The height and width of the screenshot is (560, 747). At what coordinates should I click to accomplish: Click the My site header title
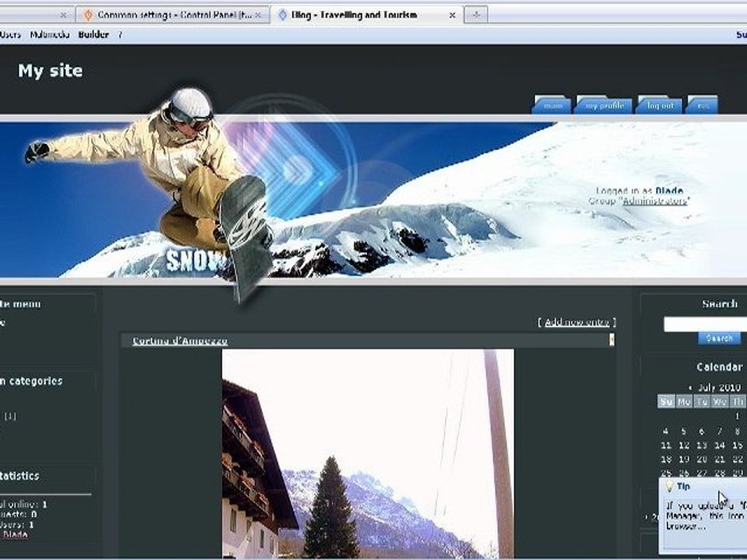51,71
